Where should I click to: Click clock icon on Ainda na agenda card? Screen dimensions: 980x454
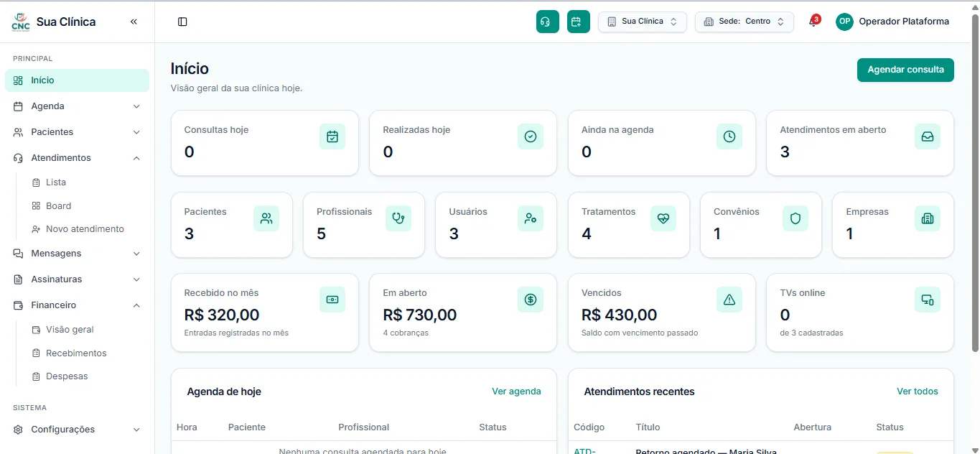(729, 136)
